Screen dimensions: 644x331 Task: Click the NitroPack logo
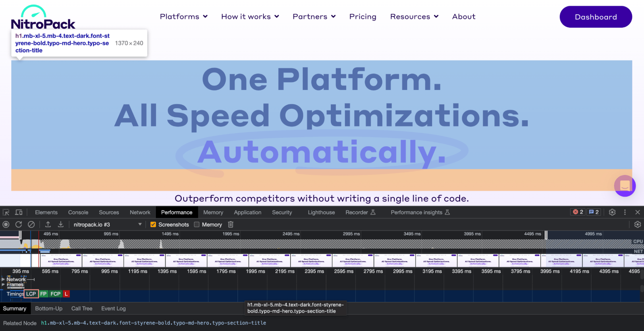[x=43, y=17]
